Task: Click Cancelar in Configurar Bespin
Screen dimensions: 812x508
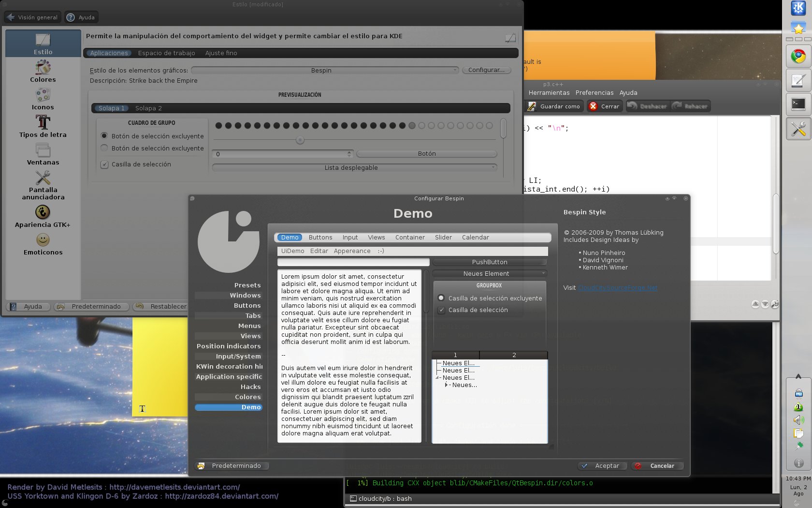Action: [657, 466]
